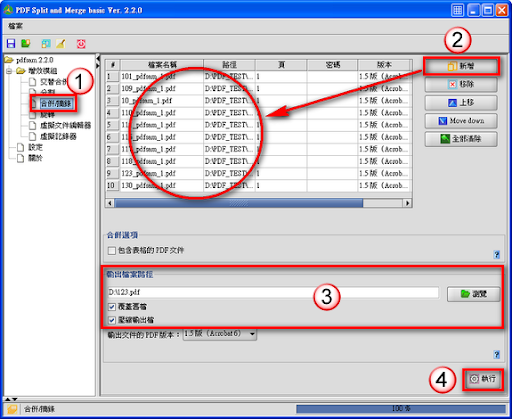The height and width of the screenshot is (419, 512).
Task: Click the horizontal scrollbar of the file table
Action: click(238, 203)
